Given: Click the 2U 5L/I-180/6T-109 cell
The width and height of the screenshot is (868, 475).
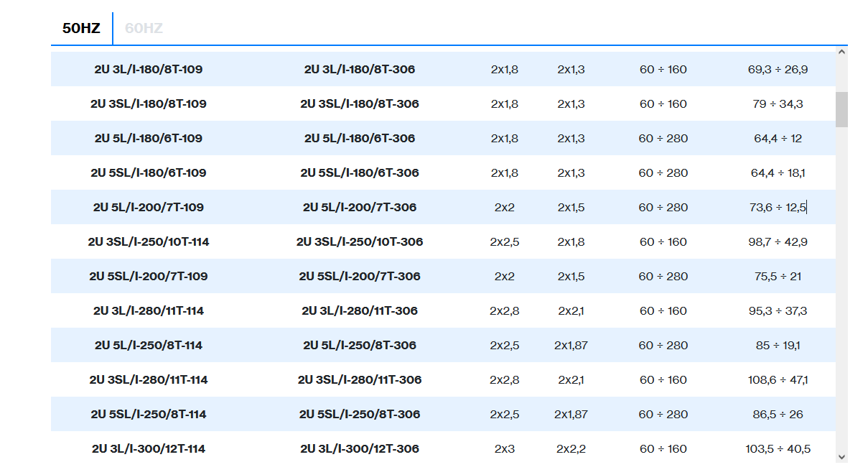Looking at the screenshot, I should coord(149,139).
